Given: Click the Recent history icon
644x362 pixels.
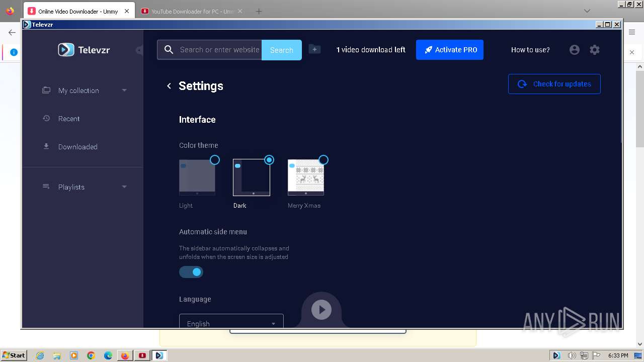Looking at the screenshot, I should 46,118.
